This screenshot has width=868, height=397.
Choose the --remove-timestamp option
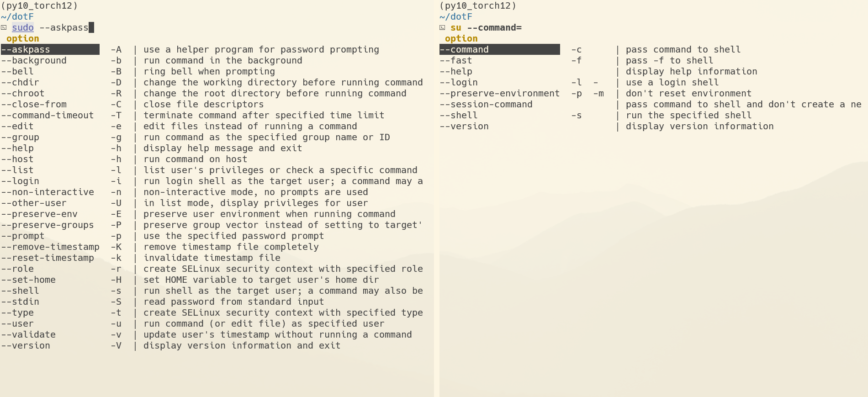[x=50, y=247]
